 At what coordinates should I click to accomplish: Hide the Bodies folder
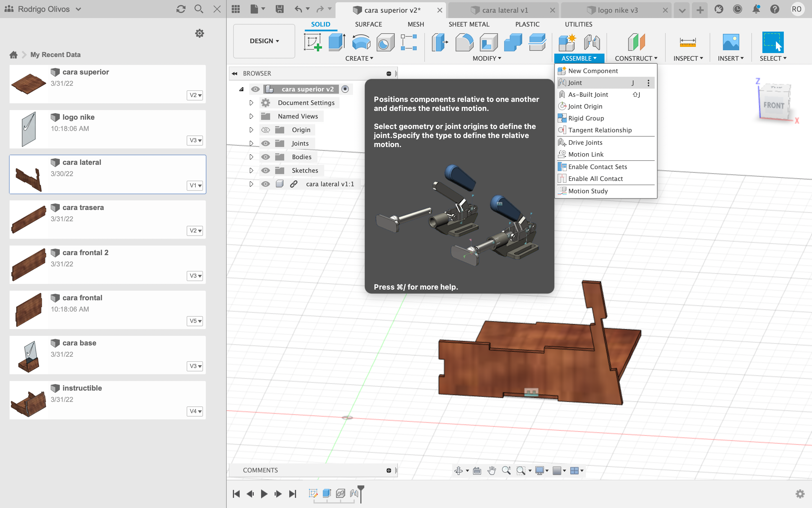pos(265,157)
